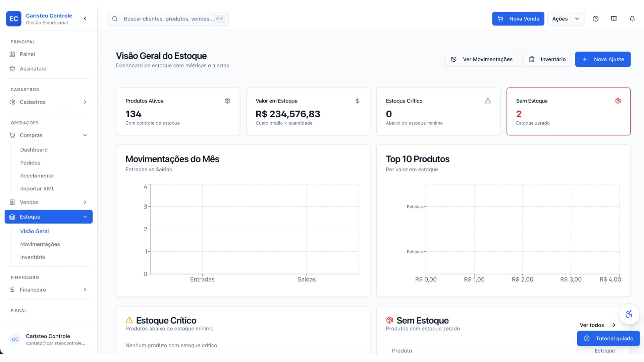Expand the Cadastros menu section
Viewport: 644px width, 362px height.
coord(49,102)
